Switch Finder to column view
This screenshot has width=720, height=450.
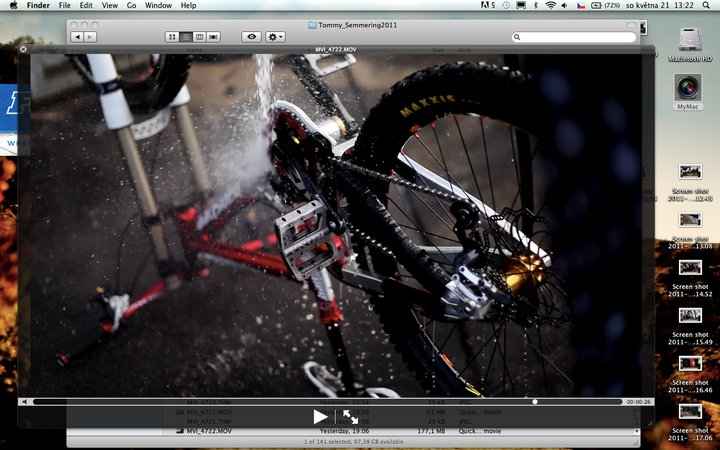[199, 37]
